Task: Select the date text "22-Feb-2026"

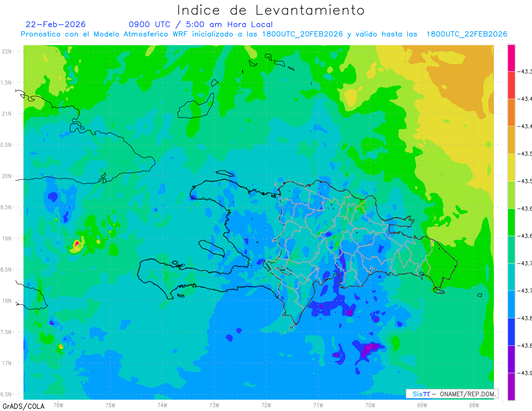Action: pyautogui.click(x=56, y=24)
